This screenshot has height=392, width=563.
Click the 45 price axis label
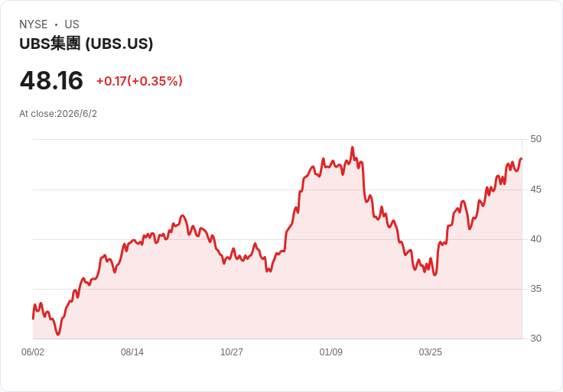click(x=535, y=190)
